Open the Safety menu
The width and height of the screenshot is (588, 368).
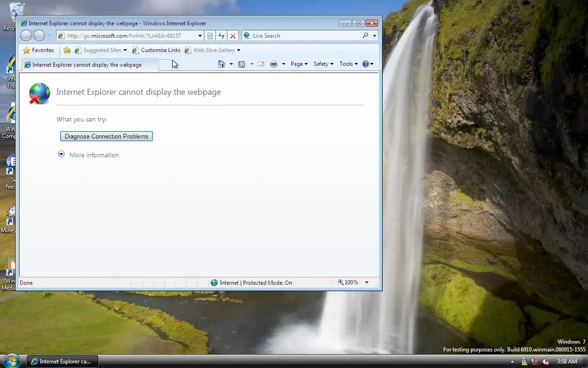click(323, 64)
